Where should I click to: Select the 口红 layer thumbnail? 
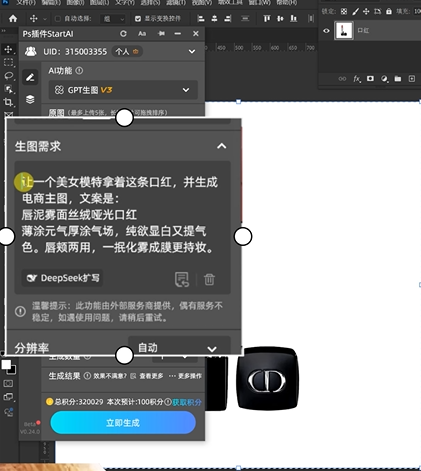coord(344,31)
